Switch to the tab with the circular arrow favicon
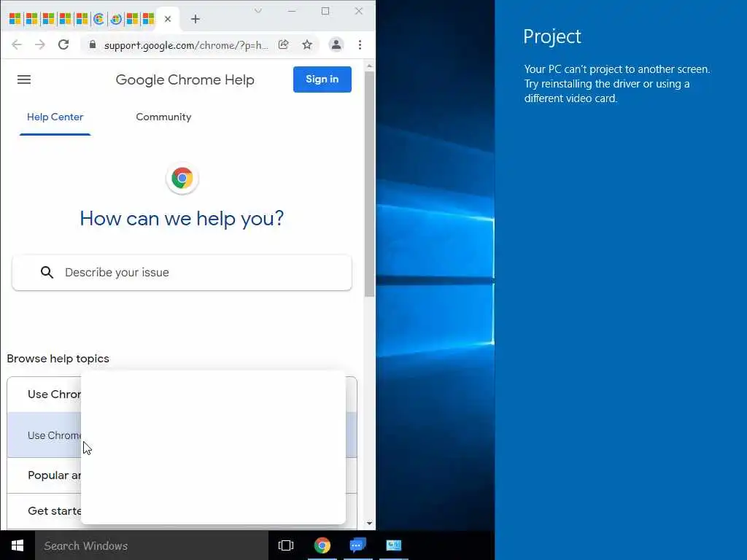Screen dimensions: 747x560 116,19
